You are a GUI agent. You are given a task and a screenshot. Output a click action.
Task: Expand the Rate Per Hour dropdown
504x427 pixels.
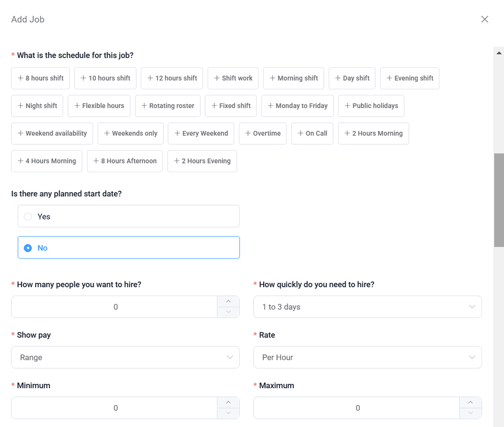[x=367, y=357]
